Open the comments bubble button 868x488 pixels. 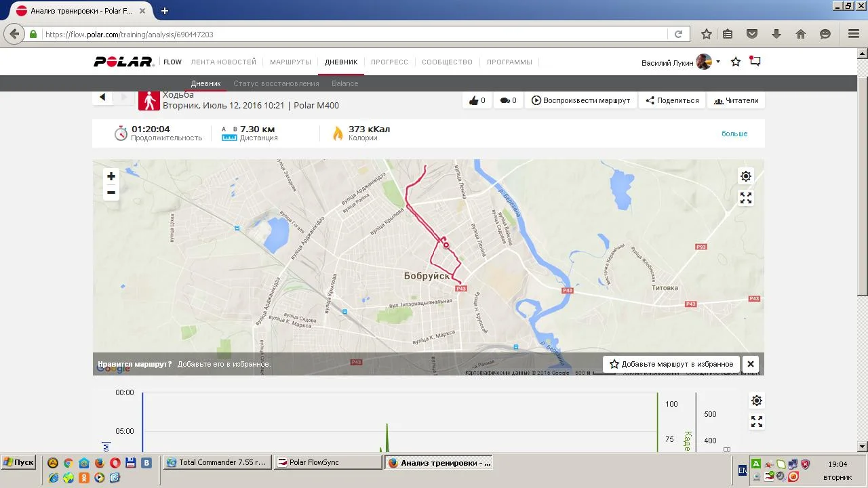coord(509,100)
